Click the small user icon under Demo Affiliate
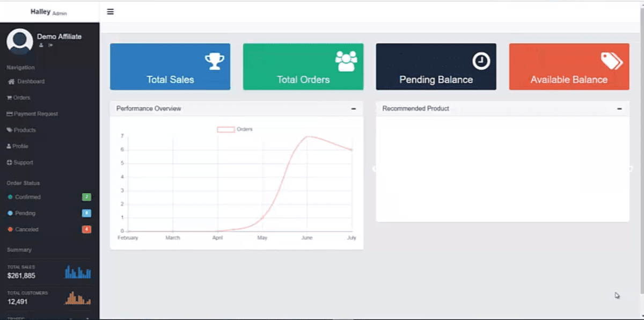The image size is (644, 320). coord(41,45)
